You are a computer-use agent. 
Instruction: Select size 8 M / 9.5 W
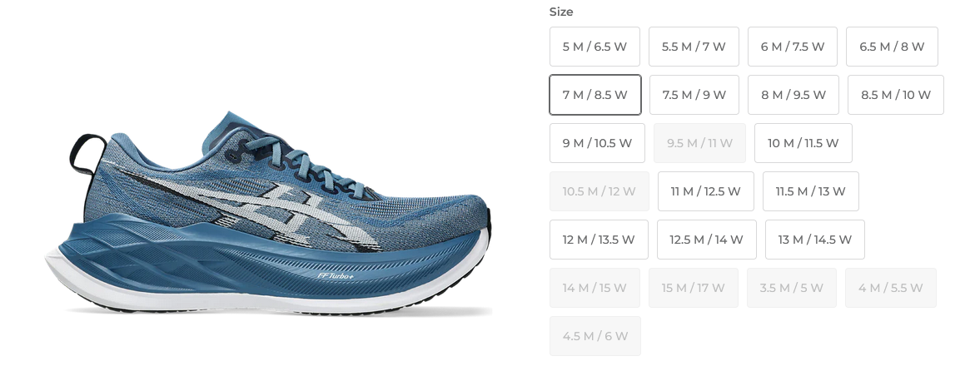(793, 95)
